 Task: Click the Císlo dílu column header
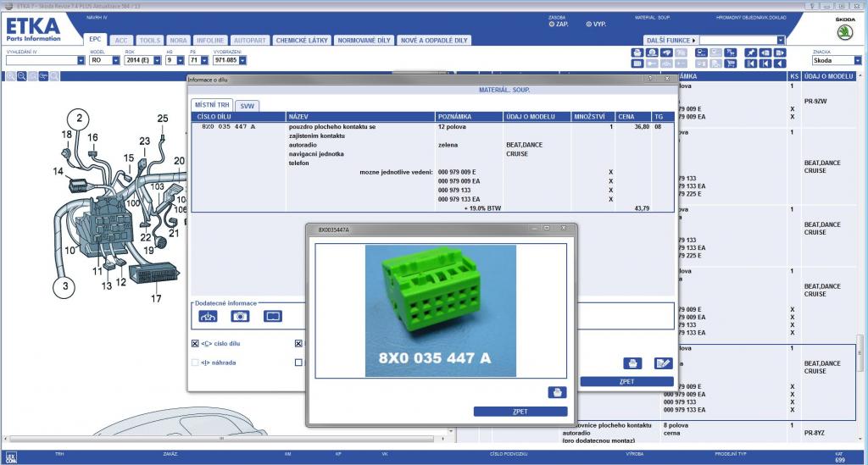coord(238,117)
